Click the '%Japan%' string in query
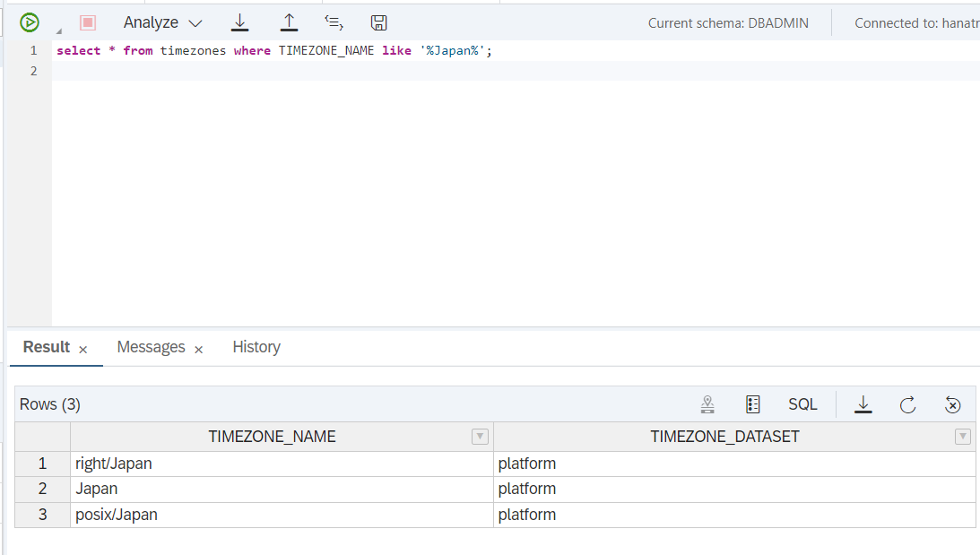 coord(453,50)
